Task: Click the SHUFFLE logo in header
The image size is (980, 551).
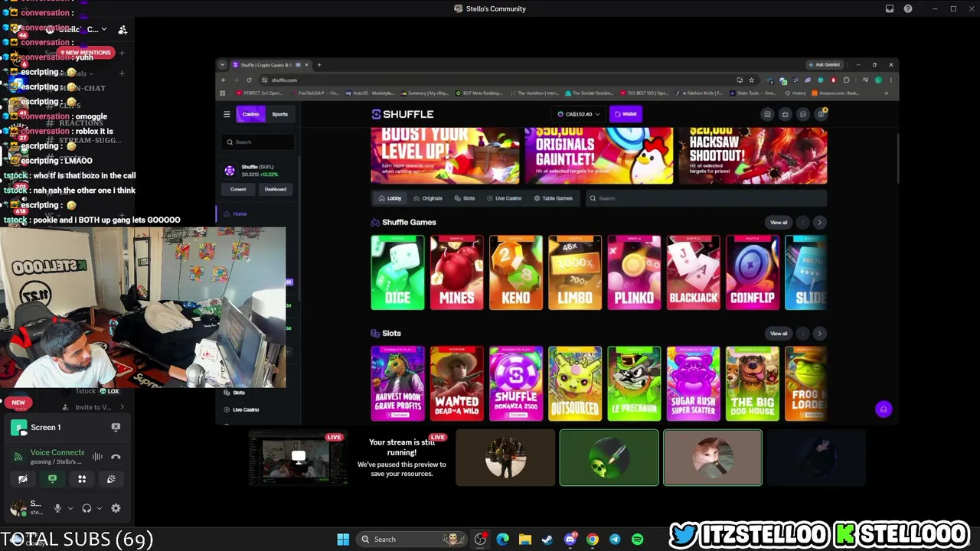Action: coord(403,114)
